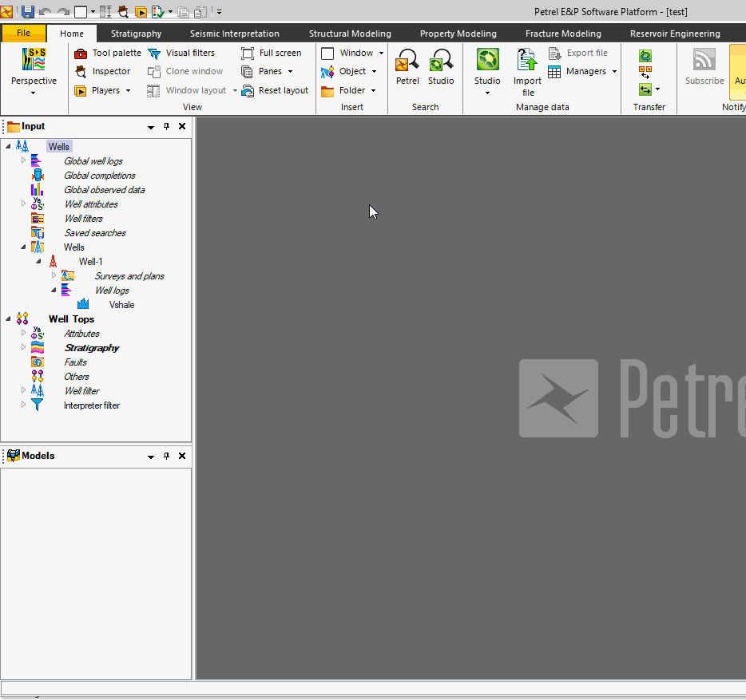
Task: Expand the Stratigraphy node under Well Tops
Action: [x=23, y=347]
